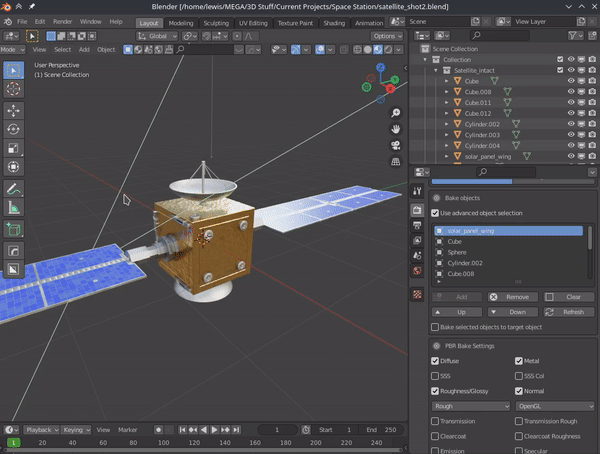Click the Remove button in Bake objects
This screenshot has width=600, height=454.
pyautogui.click(x=513, y=297)
